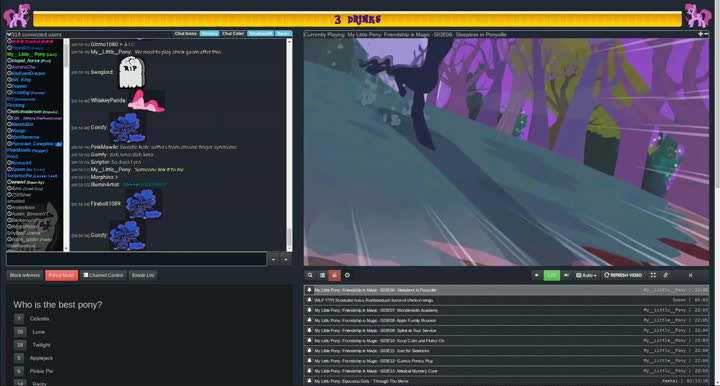Collapse the connected users list chevron
Screen dimensions: 720x386
pos(9,34)
